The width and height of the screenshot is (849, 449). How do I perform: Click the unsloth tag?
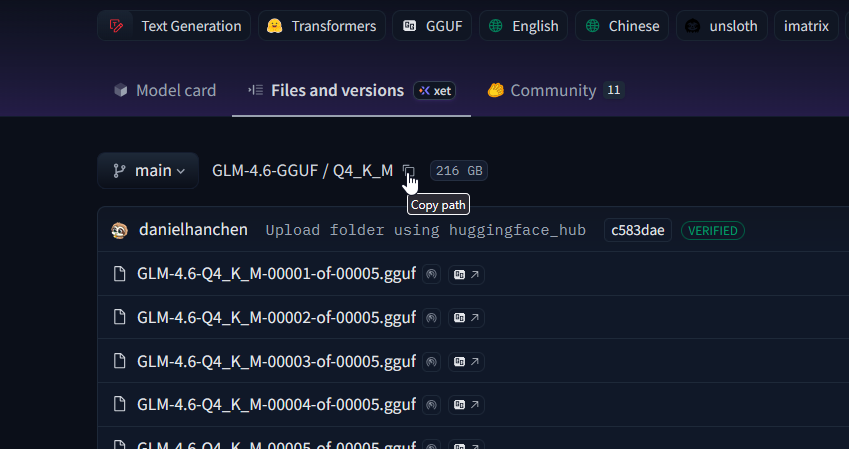pyautogui.click(x=722, y=25)
